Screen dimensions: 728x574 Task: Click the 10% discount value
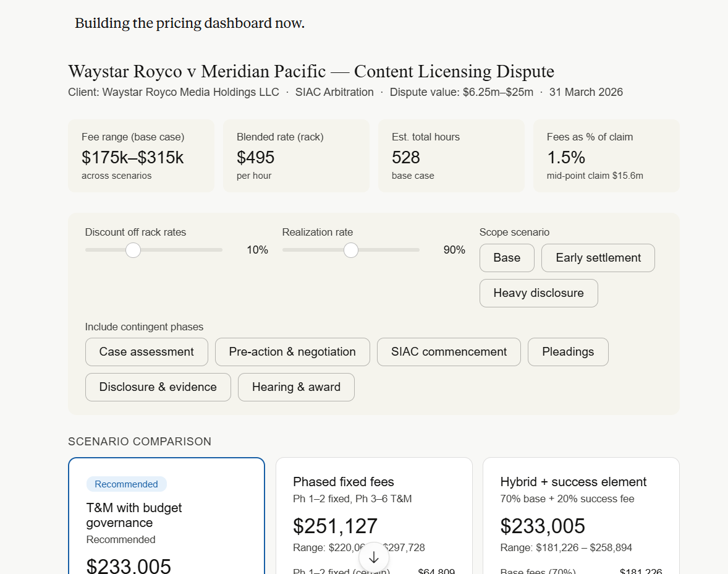point(257,250)
